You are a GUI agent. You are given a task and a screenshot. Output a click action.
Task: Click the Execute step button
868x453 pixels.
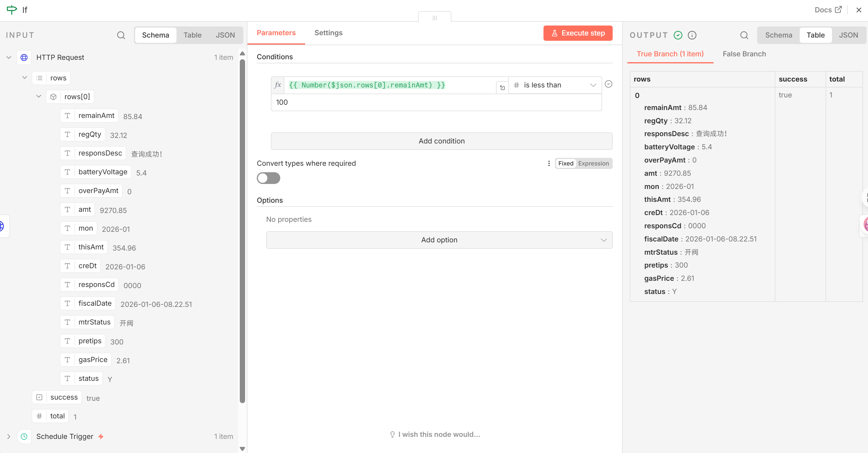577,33
